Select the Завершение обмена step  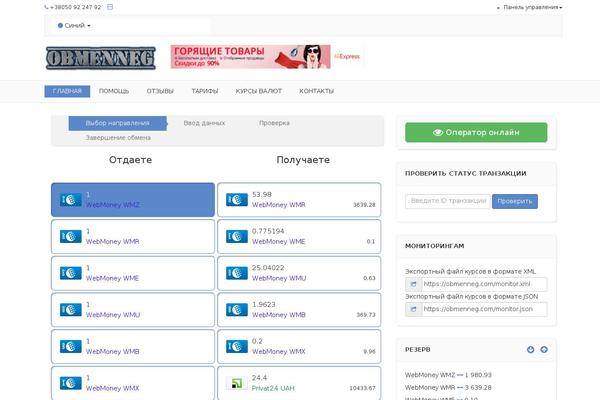coord(118,138)
